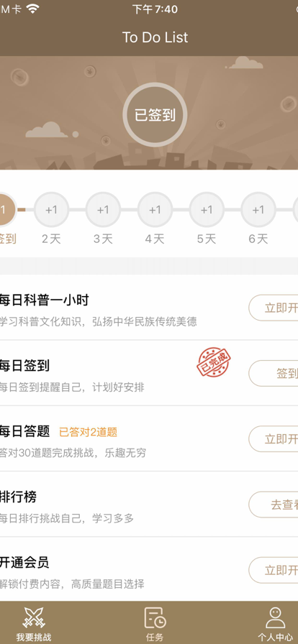Viewport: 298px width, 644px height.
Task: Tap the 开通会员 立即开 button
Action: (274, 570)
